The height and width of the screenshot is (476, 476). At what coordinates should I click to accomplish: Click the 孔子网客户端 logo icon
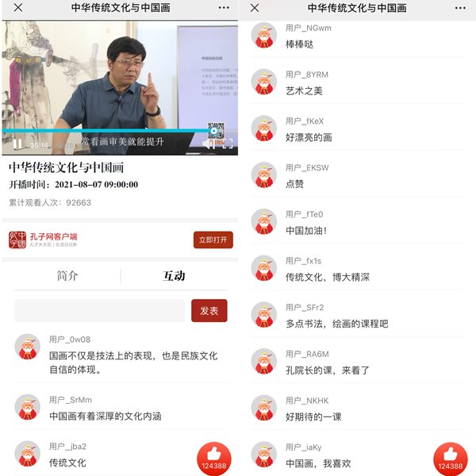17,240
